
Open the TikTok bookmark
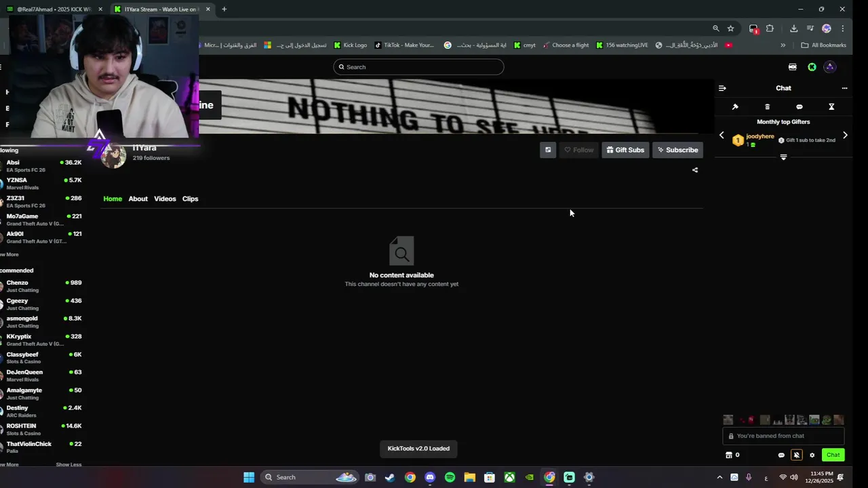click(404, 45)
